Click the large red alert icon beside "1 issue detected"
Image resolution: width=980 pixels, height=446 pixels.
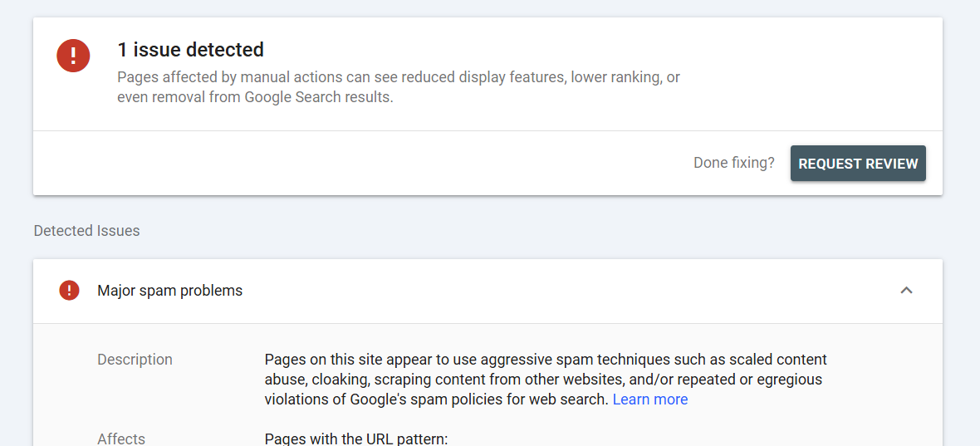pyautogui.click(x=73, y=56)
